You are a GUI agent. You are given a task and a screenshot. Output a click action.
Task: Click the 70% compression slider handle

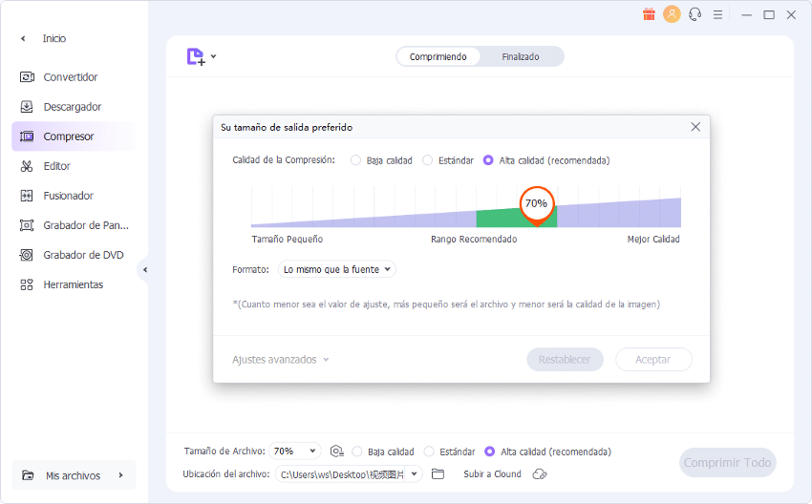point(536,204)
